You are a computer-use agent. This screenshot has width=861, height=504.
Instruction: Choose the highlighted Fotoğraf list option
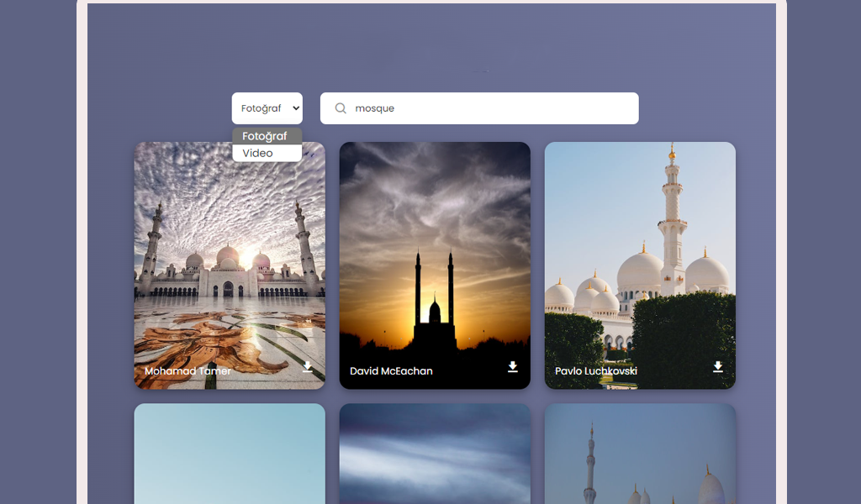pyautogui.click(x=267, y=136)
